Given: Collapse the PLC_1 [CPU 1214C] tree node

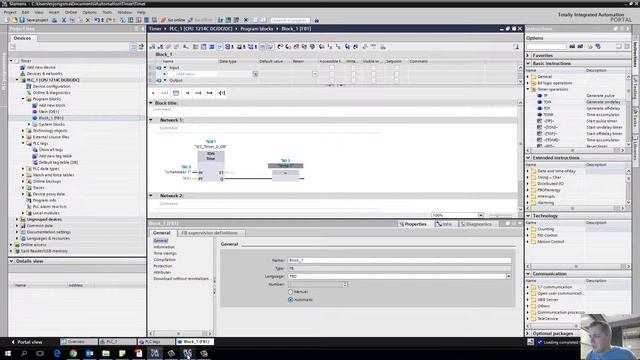Looking at the screenshot, I should [18, 80].
